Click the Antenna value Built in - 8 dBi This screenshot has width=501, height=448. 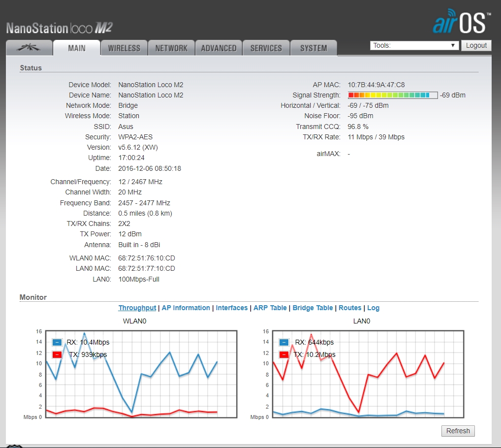[x=139, y=245]
